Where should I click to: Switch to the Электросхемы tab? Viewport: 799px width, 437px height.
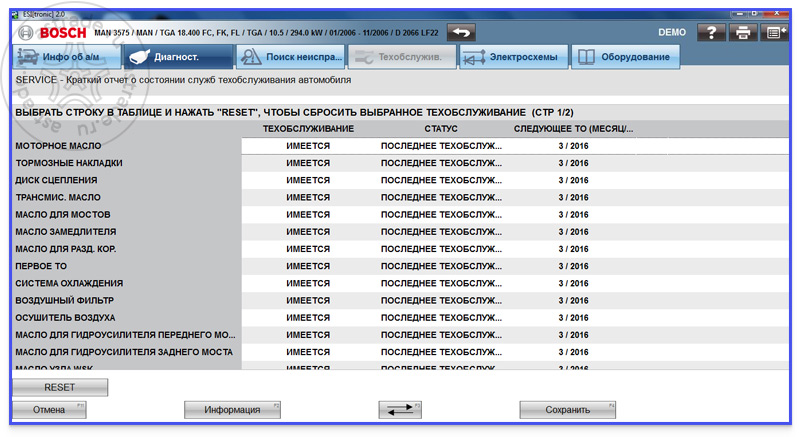(x=514, y=57)
